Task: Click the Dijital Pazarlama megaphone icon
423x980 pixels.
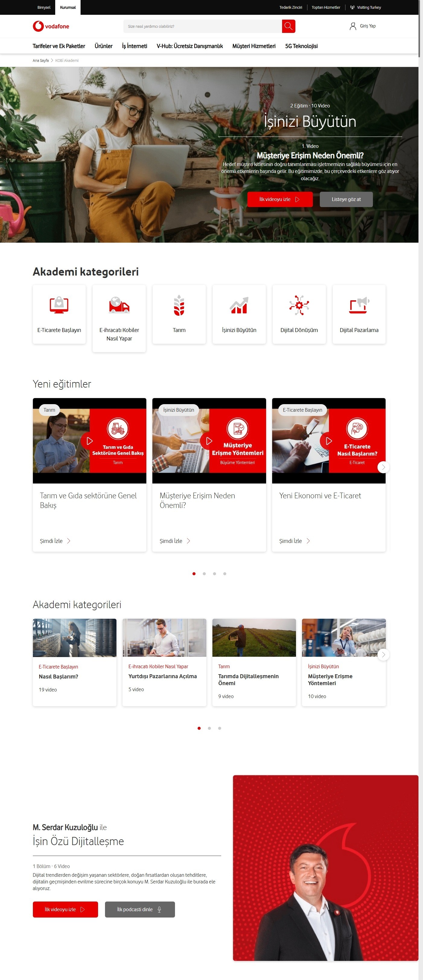Action: point(359,305)
